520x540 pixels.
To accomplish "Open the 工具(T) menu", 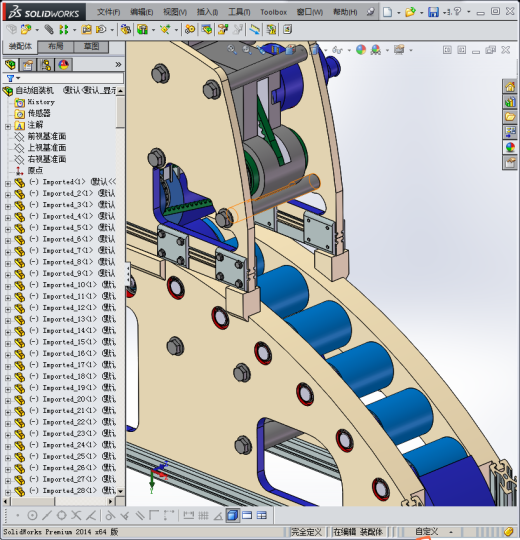I will pyautogui.click(x=239, y=12).
